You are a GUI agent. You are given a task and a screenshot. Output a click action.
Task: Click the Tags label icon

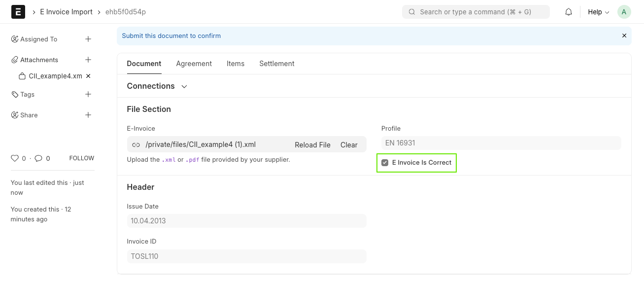pos(15,94)
